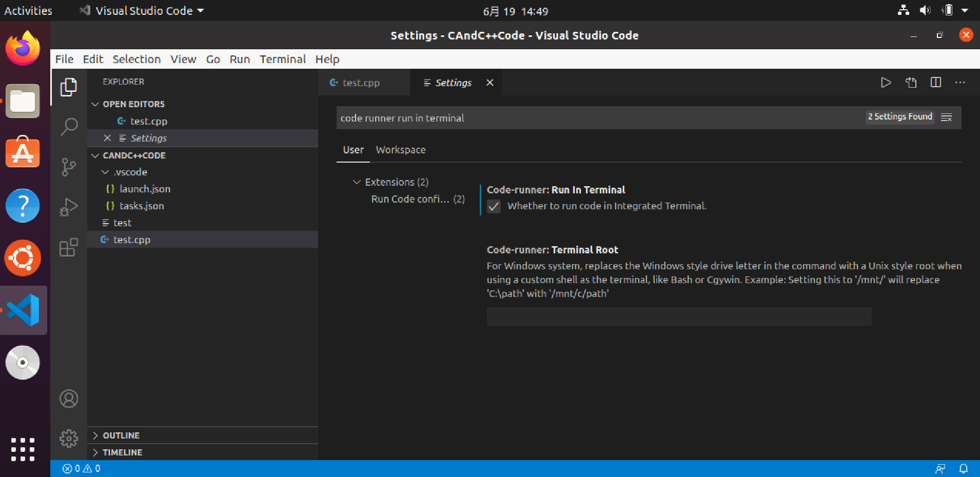Open the Ubuntu installer dock icon

coord(23,258)
